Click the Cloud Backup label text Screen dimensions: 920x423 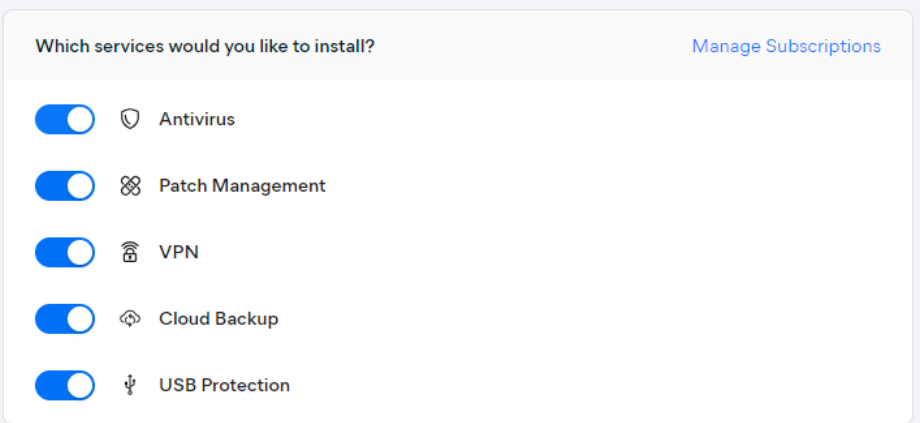click(x=218, y=319)
